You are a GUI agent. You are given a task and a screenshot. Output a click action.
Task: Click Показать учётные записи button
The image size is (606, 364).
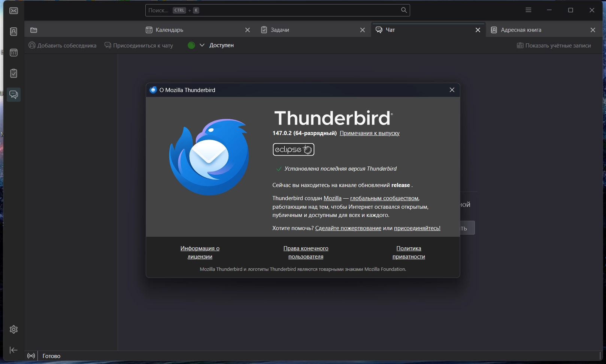554,45
